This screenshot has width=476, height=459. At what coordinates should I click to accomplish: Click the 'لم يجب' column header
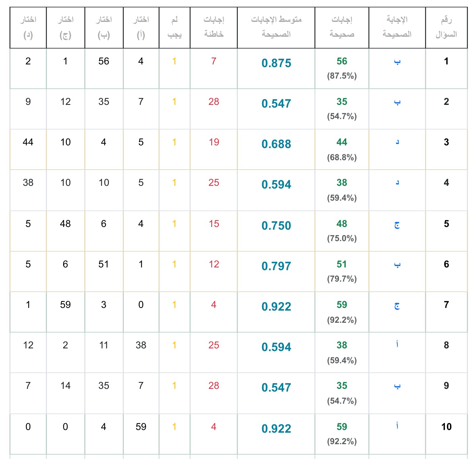(x=174, y=27)
